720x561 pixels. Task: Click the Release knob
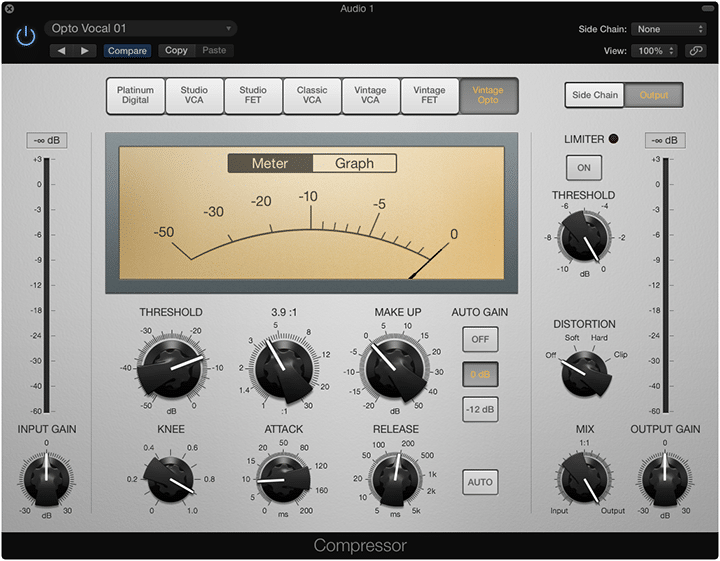pos(395,479)
